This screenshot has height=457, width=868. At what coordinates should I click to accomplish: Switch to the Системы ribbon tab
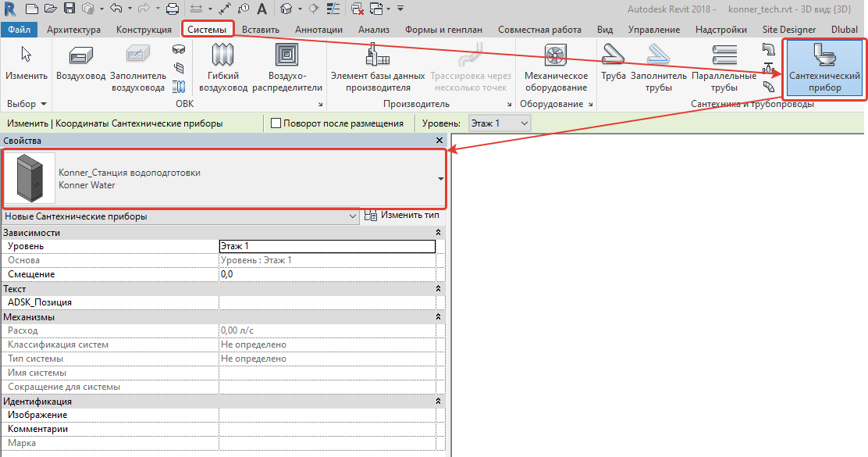click(207, 30)
